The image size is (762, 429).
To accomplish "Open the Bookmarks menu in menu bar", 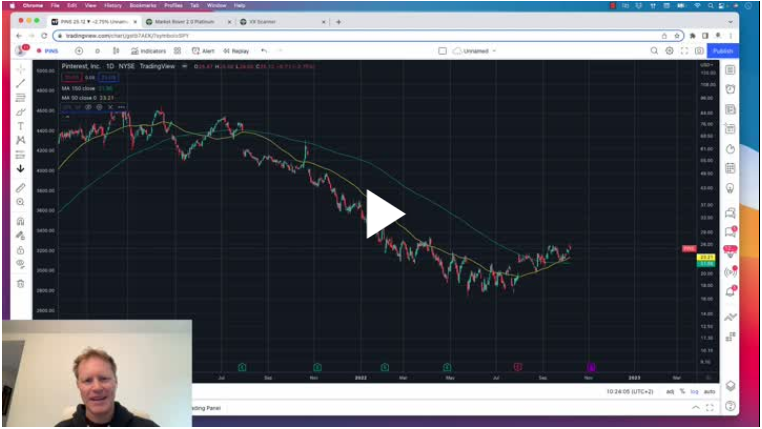I will tap(143, 5).
